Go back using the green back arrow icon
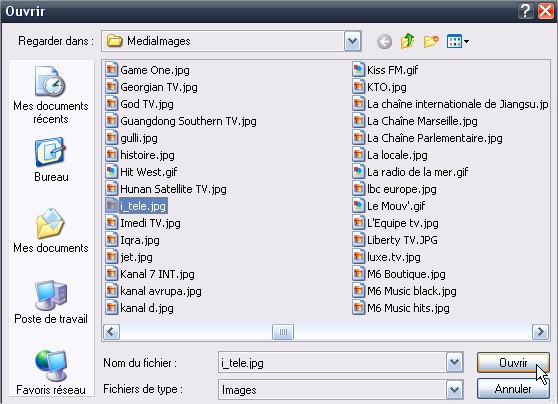558x404 pixels. [384, 42]
